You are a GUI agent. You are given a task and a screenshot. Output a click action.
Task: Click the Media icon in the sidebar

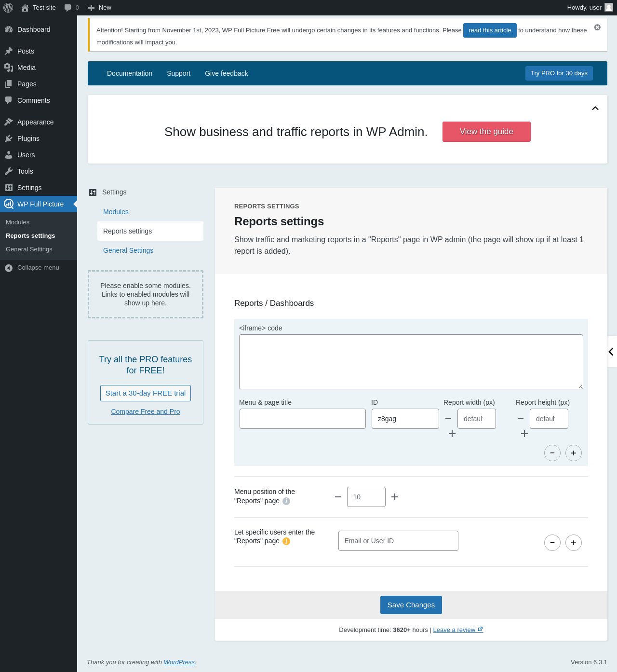pyautogui.click(x=9, y=68)
